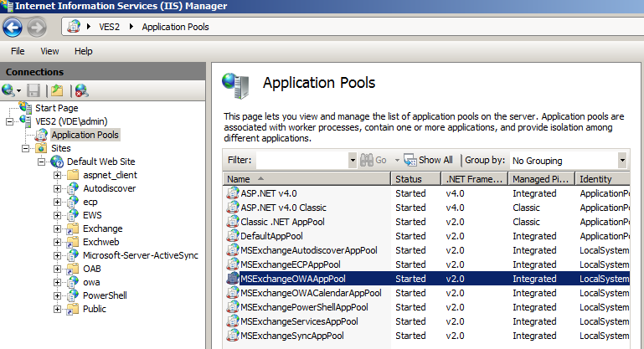Click the Classic .NET AppPool row icon
The height and width of the screenshot is (349, 644).
click(233, 222)
